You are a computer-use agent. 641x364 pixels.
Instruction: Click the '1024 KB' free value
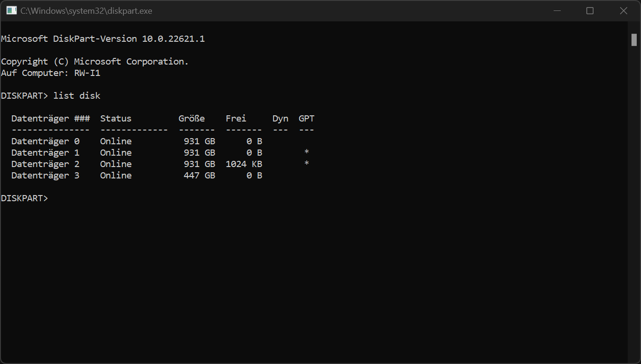(x=244, y=164)
